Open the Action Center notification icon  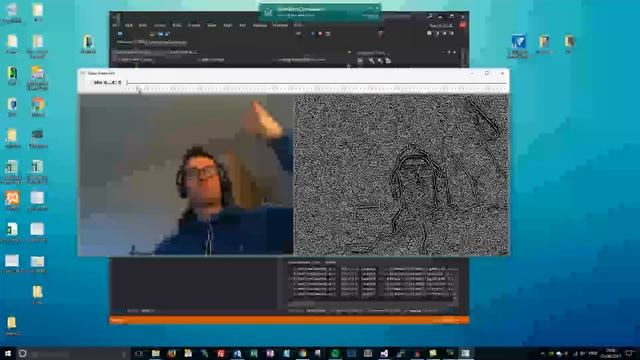629,353
